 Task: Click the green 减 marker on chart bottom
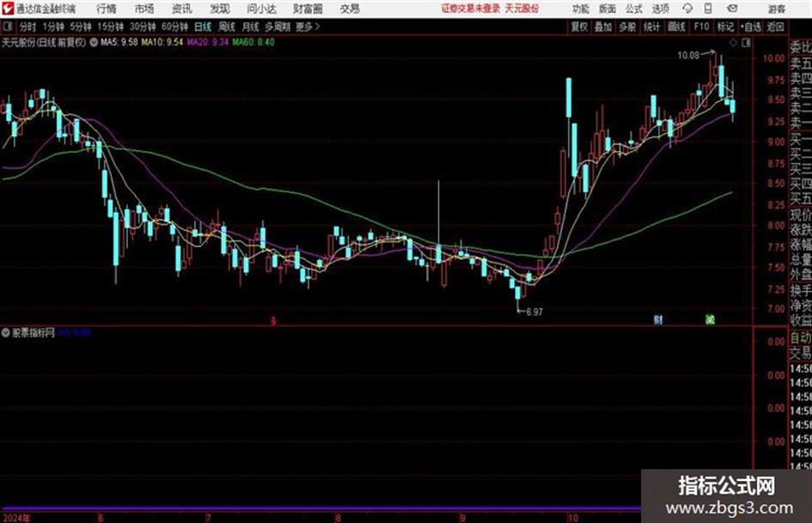710,319
